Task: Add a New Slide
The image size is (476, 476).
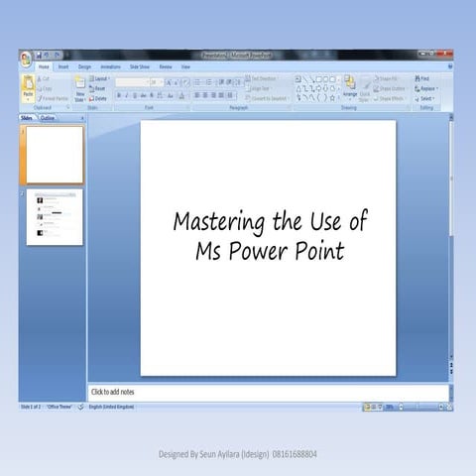Action: click(x=80, y=88)
